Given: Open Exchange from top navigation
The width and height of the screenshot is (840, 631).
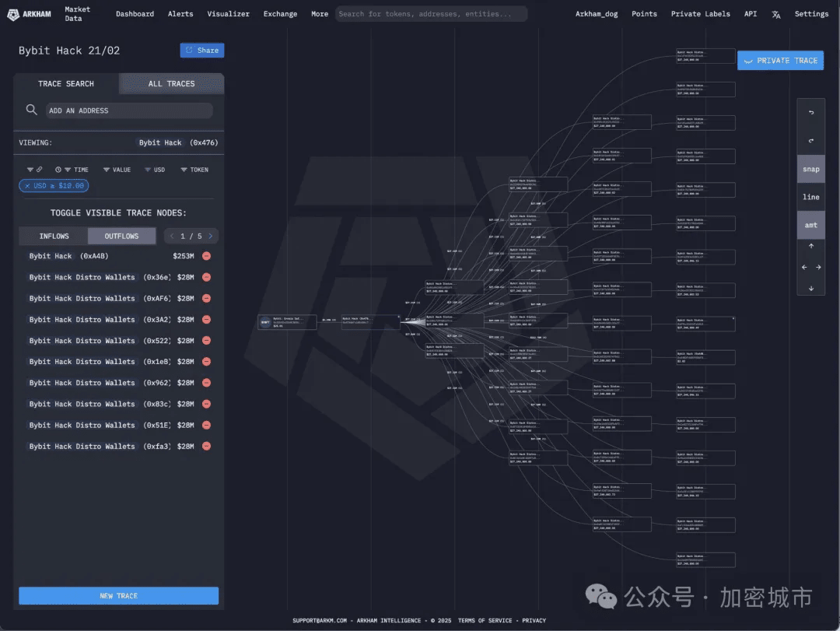Looking at the screenshot, I should pyautogui.click(x=280, y=14).
